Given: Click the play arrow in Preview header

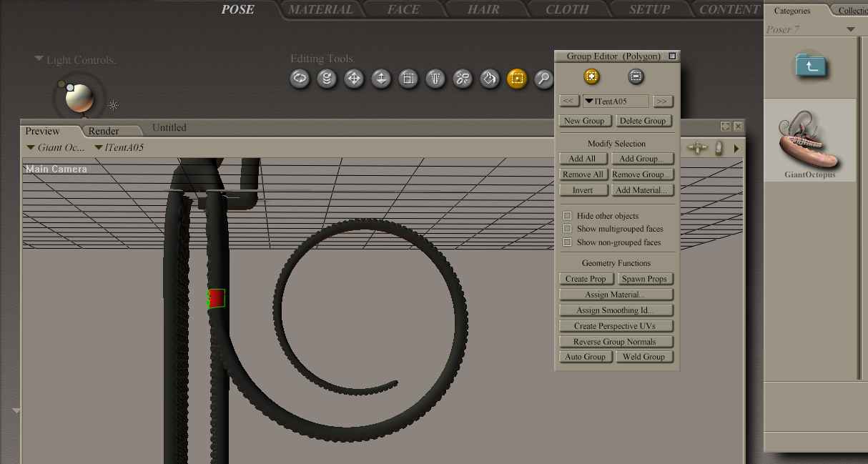Looking at the screenshot, I should pyautogui.click(x=736, y=149).
